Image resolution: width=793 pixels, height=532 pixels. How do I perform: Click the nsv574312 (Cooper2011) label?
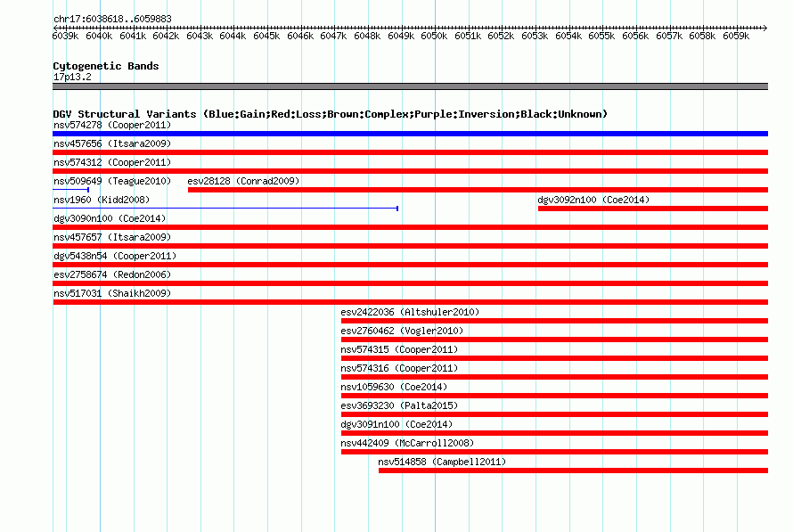click(112, 162)
